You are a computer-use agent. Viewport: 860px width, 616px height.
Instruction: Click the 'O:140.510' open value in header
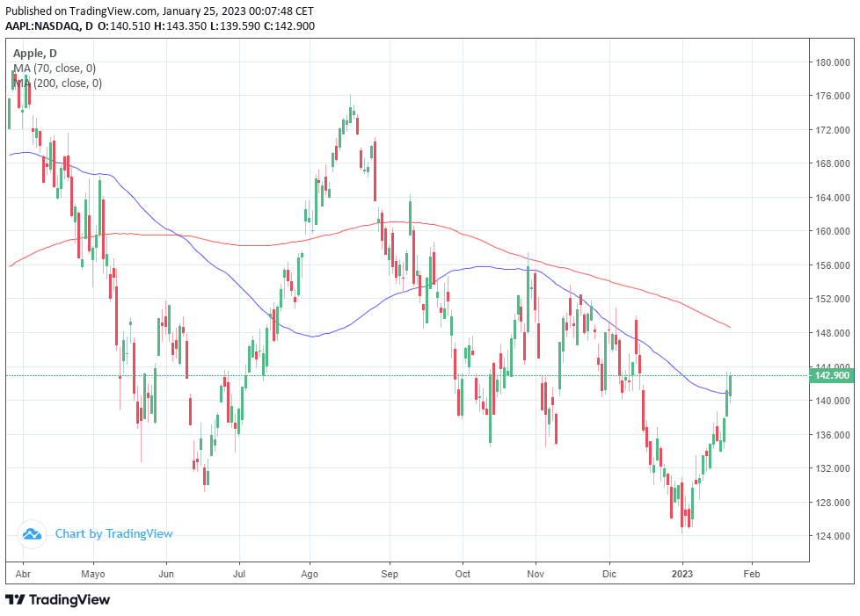pos(124,25)
